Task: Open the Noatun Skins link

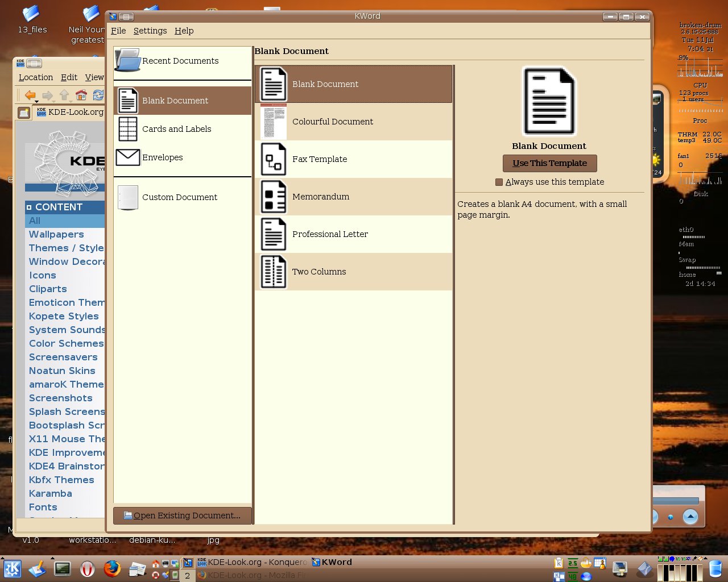Action: coord(62,371)
